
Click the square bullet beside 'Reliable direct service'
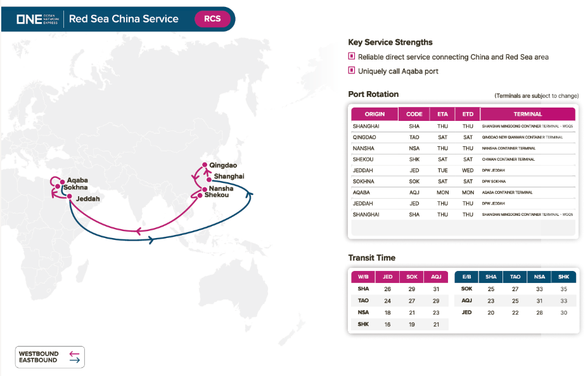click(x=352, y=56)
